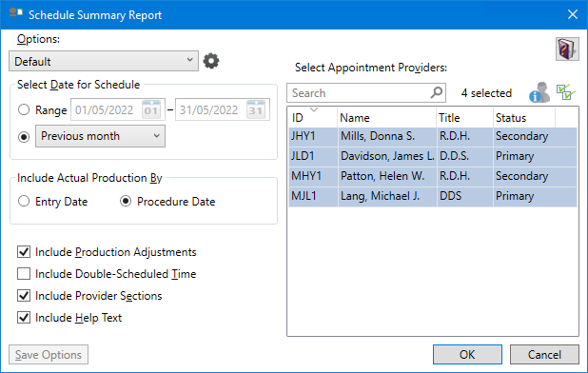588x373 pixels.
Task: Expand the Default options dropdown
Action: pos(104,61)
